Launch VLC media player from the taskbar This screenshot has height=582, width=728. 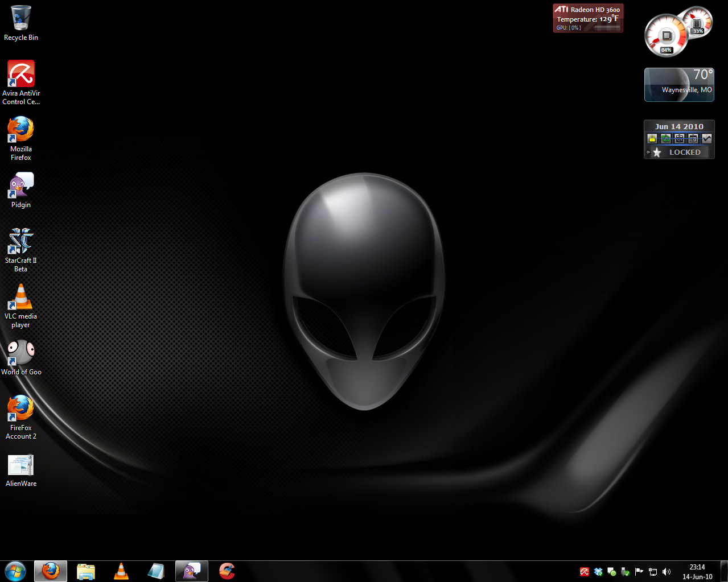click(x=121, y=571)
